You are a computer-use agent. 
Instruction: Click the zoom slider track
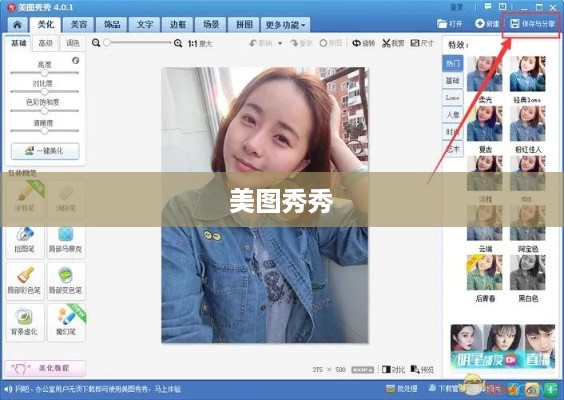(138, 43)
